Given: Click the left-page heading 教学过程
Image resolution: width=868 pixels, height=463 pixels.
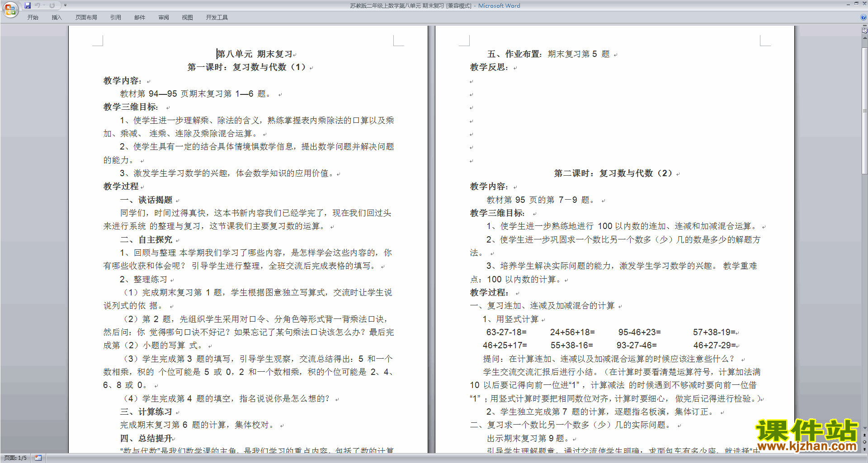Looking at the screenshot, I should coord(121,187).
